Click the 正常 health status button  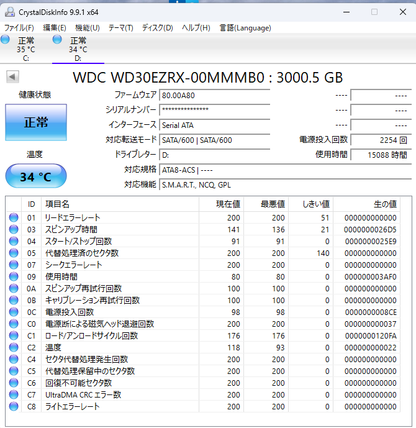tap(36, 122)
